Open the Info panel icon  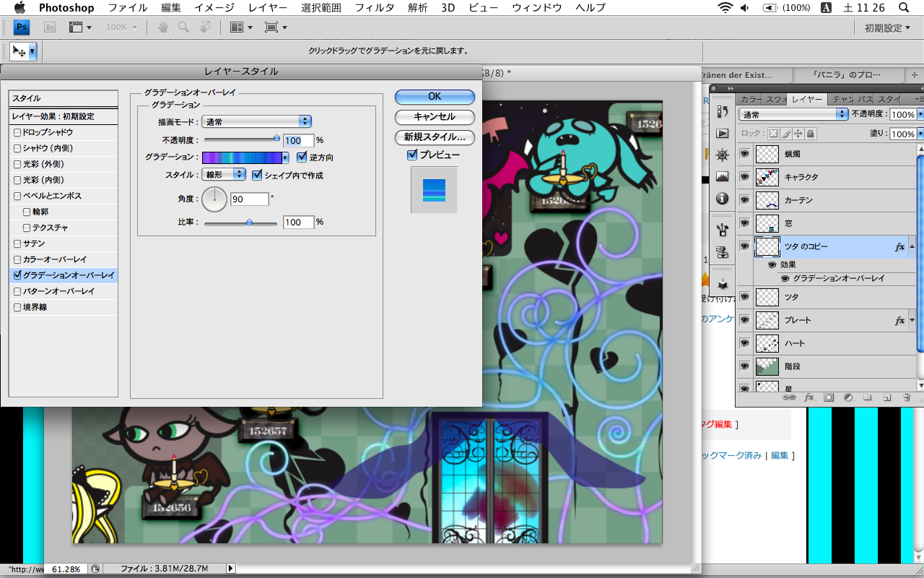(722, 199)
